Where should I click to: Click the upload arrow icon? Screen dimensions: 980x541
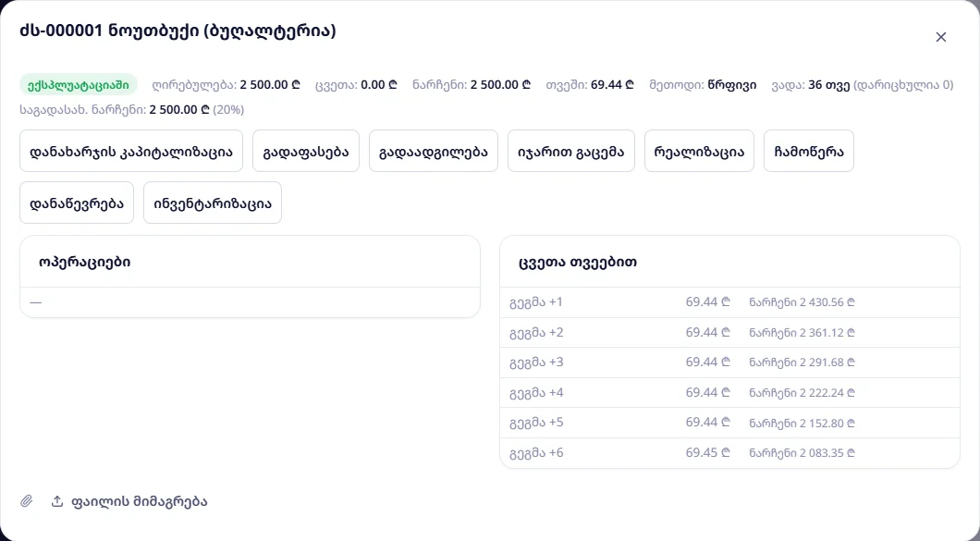point(57,501)
